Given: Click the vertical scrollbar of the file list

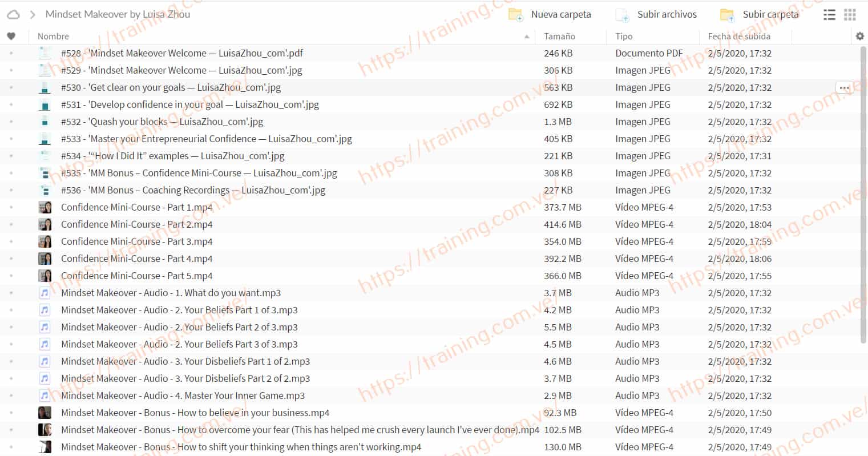Looking at the screenshot, I should click(x=863, y=194).
